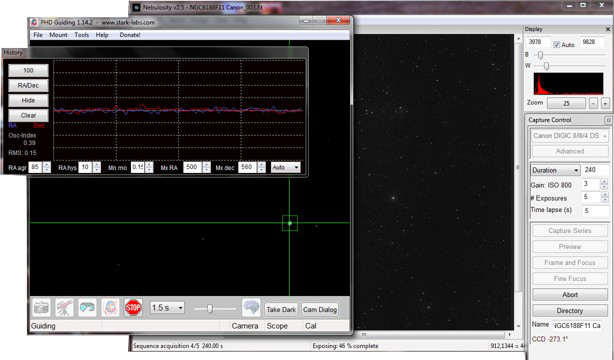Image resolution: width=614 pixels, height=360 pixels.
Task: Click the W white level slider
Action: pos(546,66)
